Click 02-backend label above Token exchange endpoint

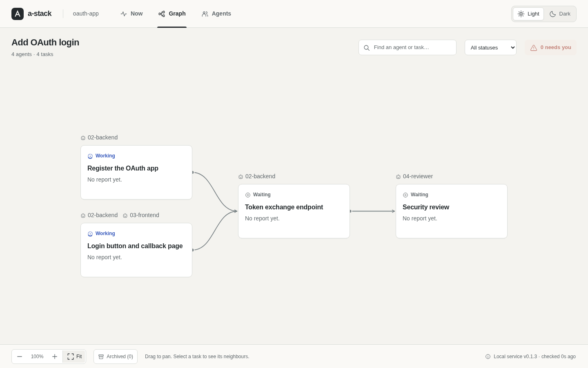[x=260, y=176]
